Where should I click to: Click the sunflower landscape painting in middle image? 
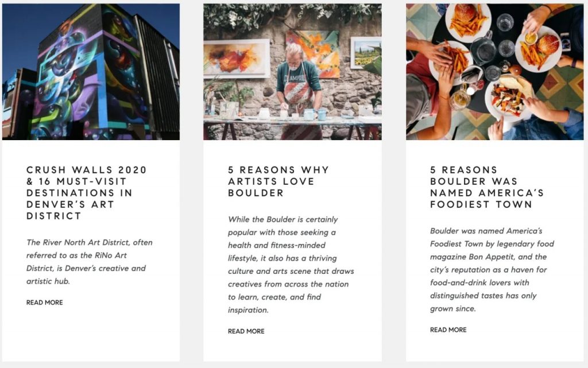tap(366, 52)
